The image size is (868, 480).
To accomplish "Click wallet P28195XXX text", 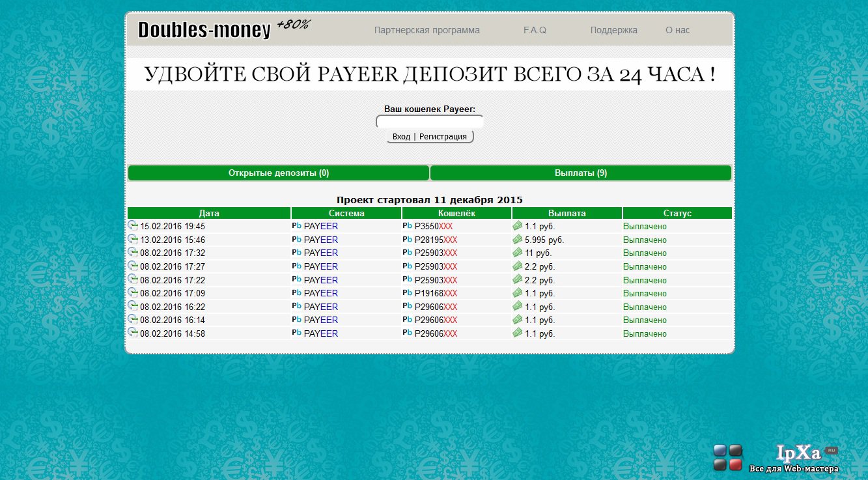I will coord(436,240).
